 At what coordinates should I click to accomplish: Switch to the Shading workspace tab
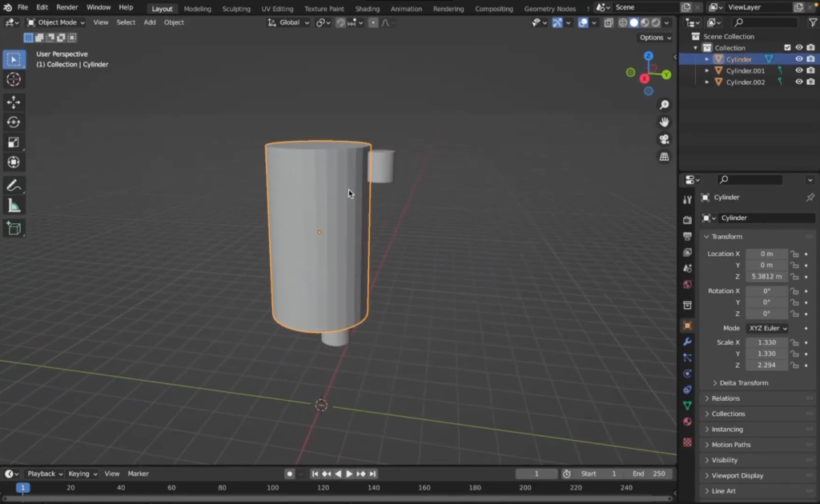pos(368,9)
